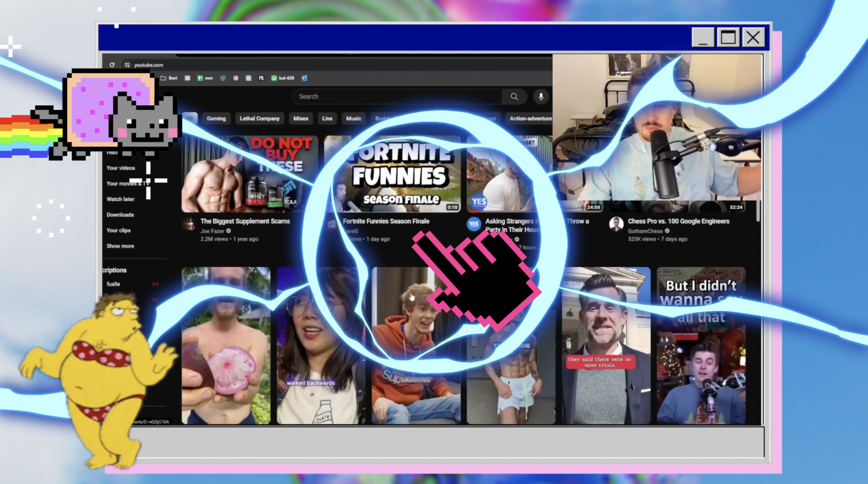
Task: Open the lud-628 bookmark
Action: (x=282, y=78)
